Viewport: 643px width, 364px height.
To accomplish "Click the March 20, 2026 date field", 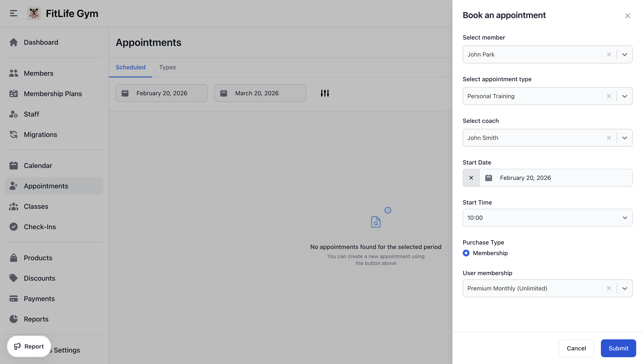I will pyautogui.click(x=260, y=93).
